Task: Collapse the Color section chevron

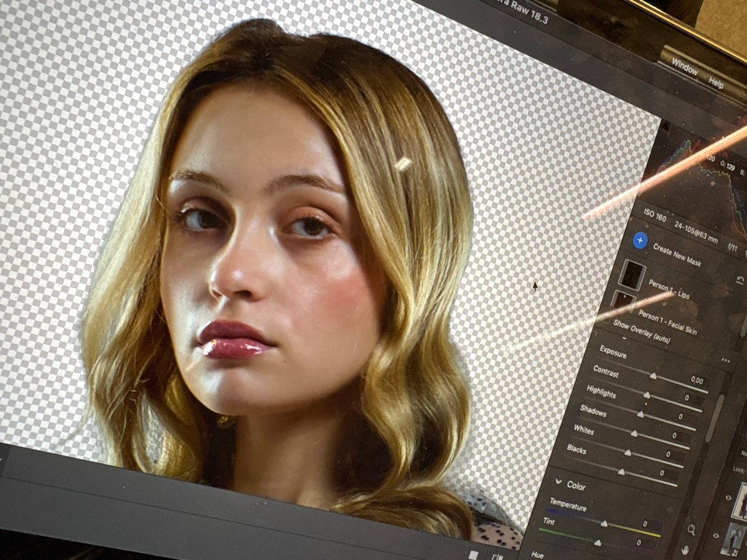Action: coord(558,482)
